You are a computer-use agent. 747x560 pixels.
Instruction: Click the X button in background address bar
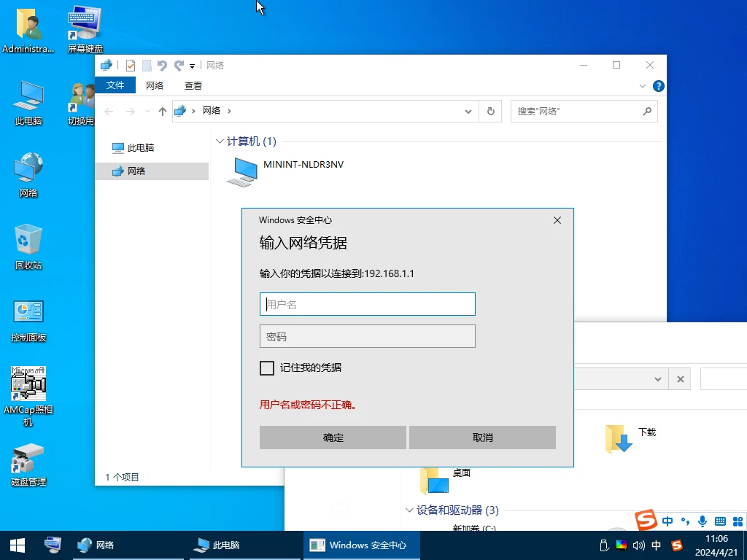pos(681,379)
